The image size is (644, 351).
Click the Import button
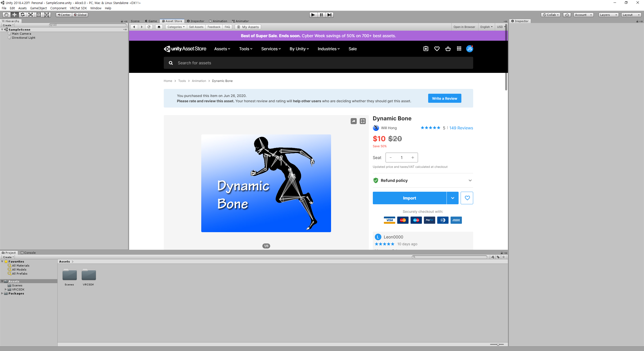click(x=409, y=198)
